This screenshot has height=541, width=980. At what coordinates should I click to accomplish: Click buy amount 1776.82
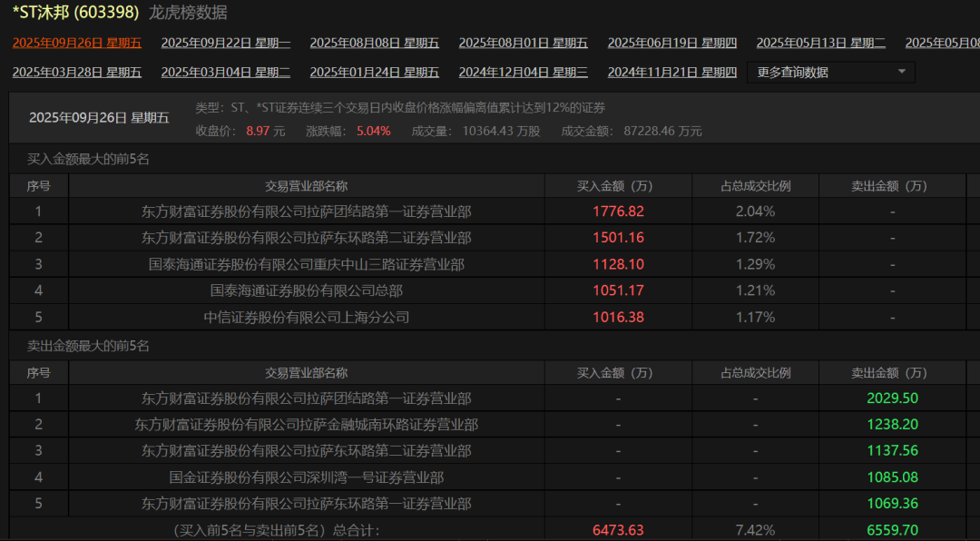[x=618, y=211]
